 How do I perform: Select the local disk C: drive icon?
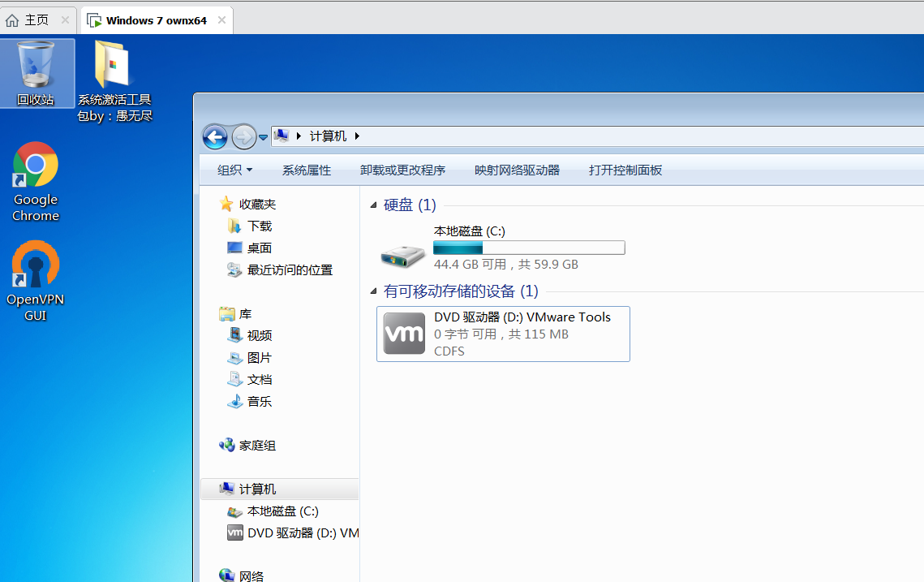[x=404, y=256]
